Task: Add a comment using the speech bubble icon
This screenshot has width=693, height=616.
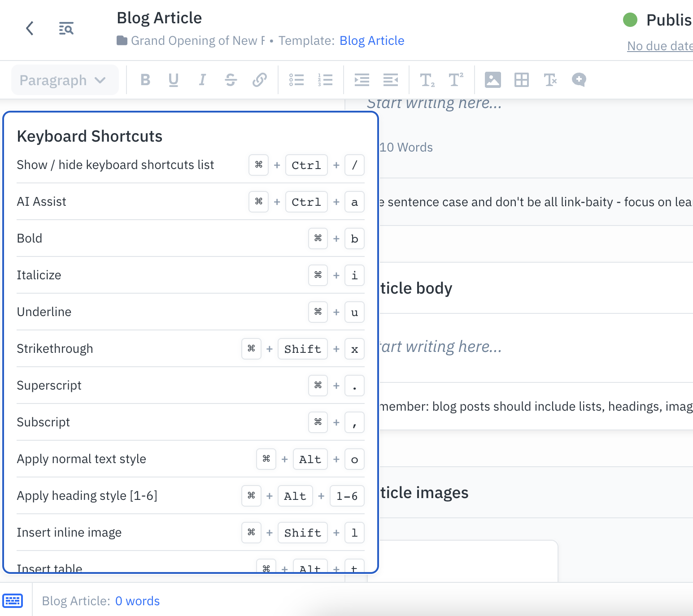Action: click(579, 80)
